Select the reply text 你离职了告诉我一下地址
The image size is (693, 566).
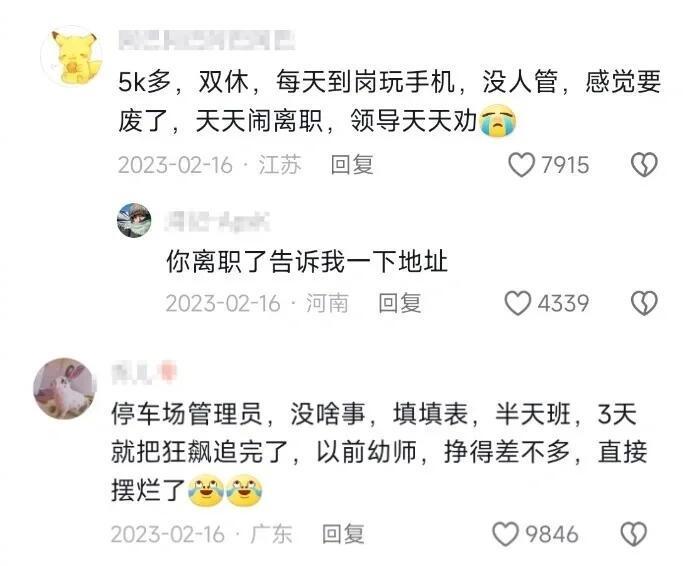[x=307, y=262]
